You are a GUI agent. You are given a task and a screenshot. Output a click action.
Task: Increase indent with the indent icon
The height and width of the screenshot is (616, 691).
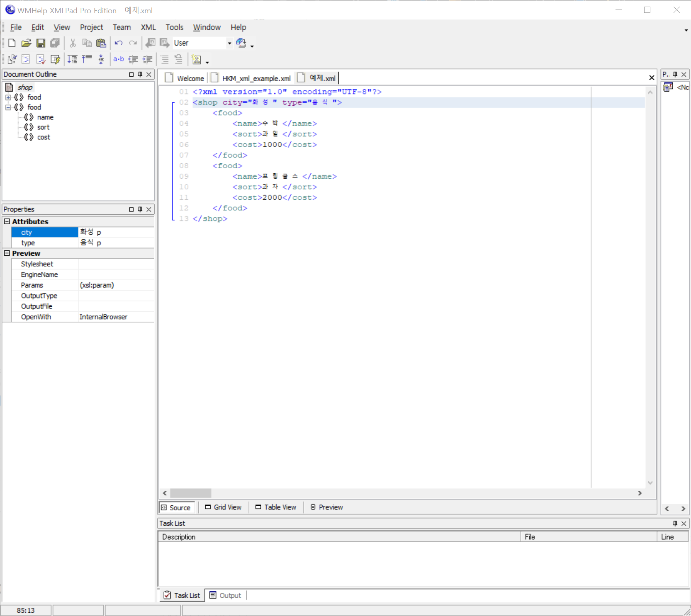click(x=147, y=59)
